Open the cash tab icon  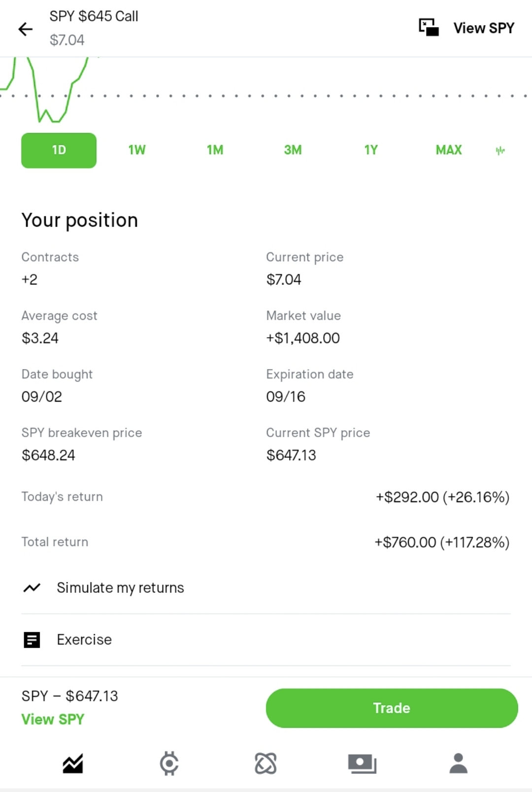[x=362, y=763]
